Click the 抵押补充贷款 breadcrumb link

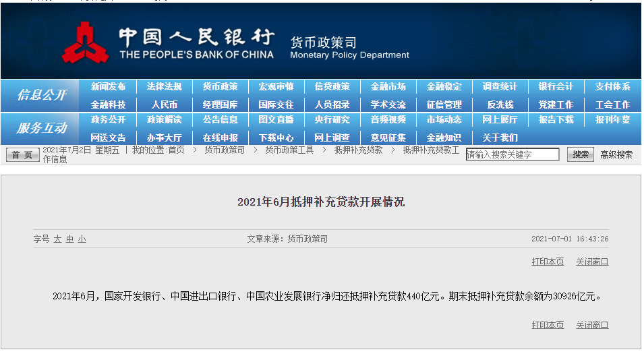click(x=358, y=150)
